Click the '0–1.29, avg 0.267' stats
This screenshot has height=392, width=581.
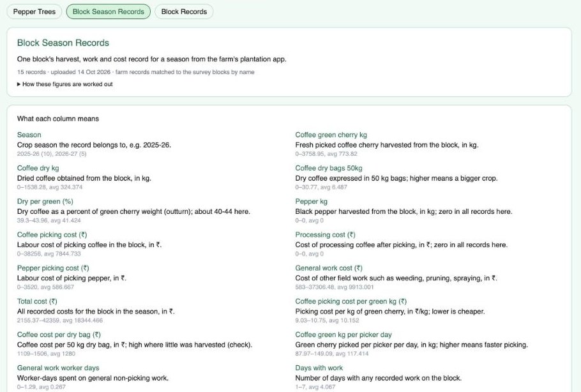point(41,387)
